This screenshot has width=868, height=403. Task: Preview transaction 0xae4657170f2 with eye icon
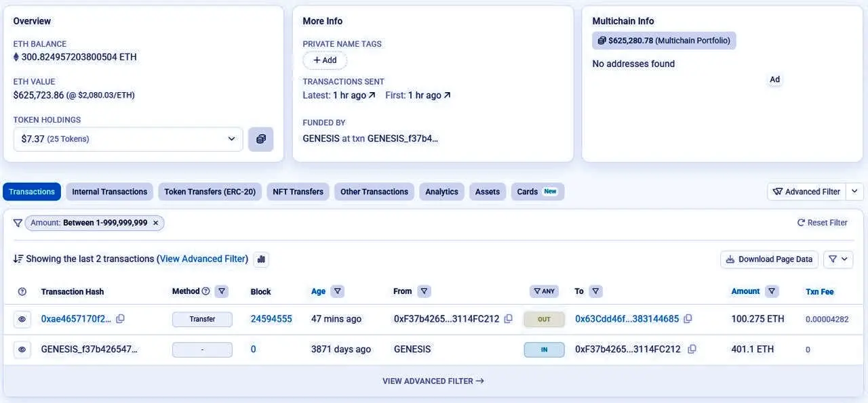point(22,319)
